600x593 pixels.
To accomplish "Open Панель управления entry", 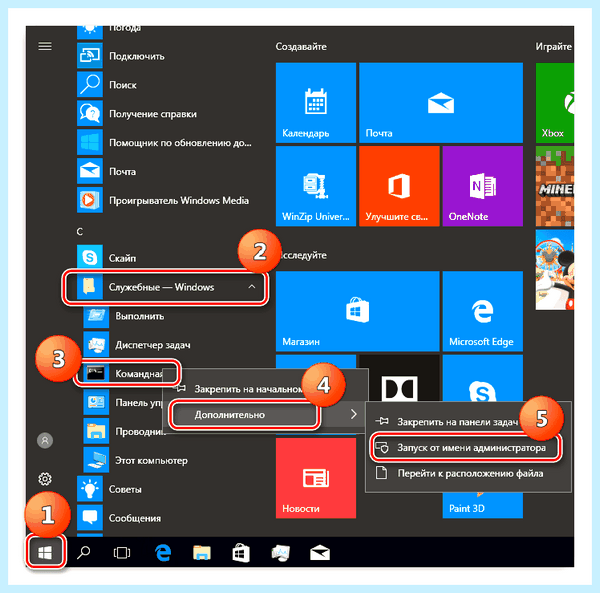I will 123,402.
